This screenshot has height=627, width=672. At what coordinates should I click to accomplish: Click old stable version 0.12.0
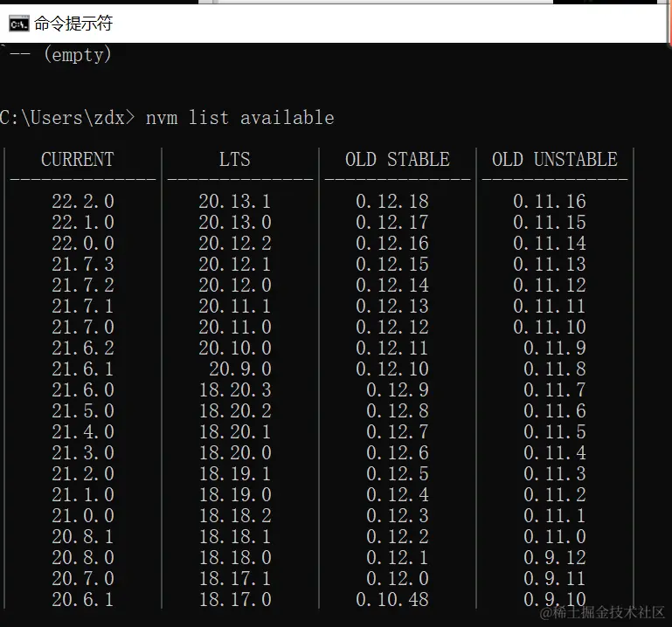[398, 579]
